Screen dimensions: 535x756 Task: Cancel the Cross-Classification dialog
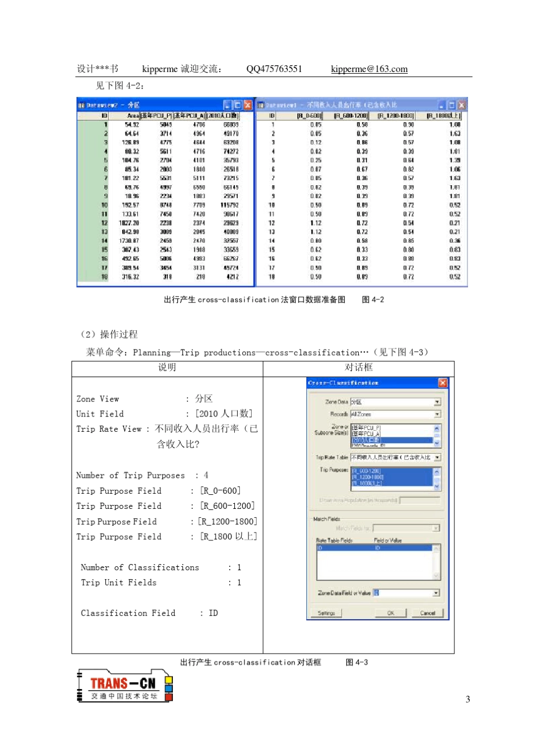[x=427, y=613]
